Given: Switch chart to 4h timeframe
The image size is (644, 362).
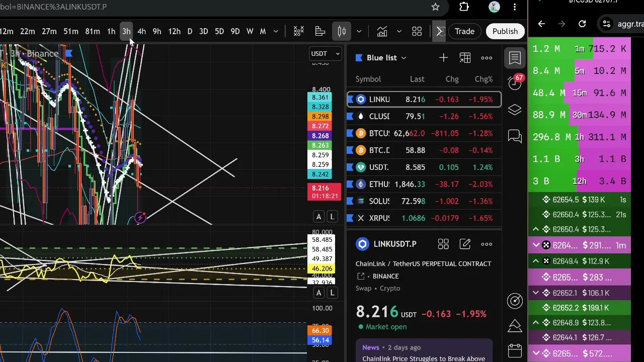Looking at the screenshot, I should tap(141, 32).
